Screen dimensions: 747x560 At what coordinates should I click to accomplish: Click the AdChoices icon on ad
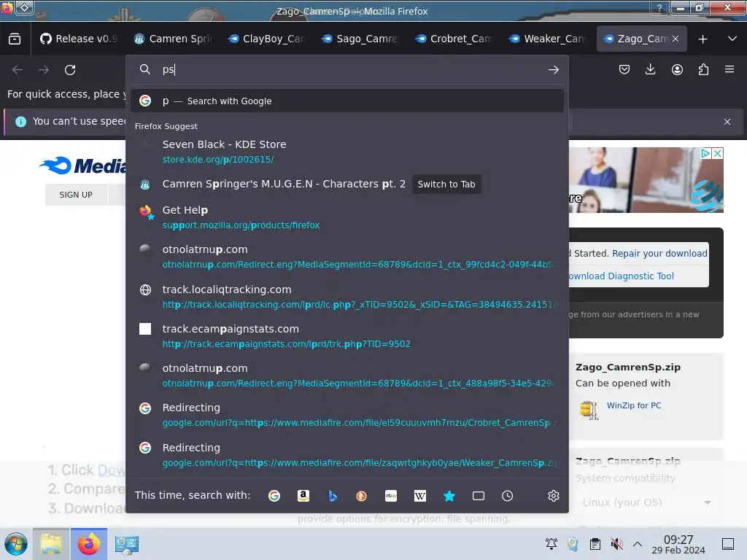coord(705,153)
